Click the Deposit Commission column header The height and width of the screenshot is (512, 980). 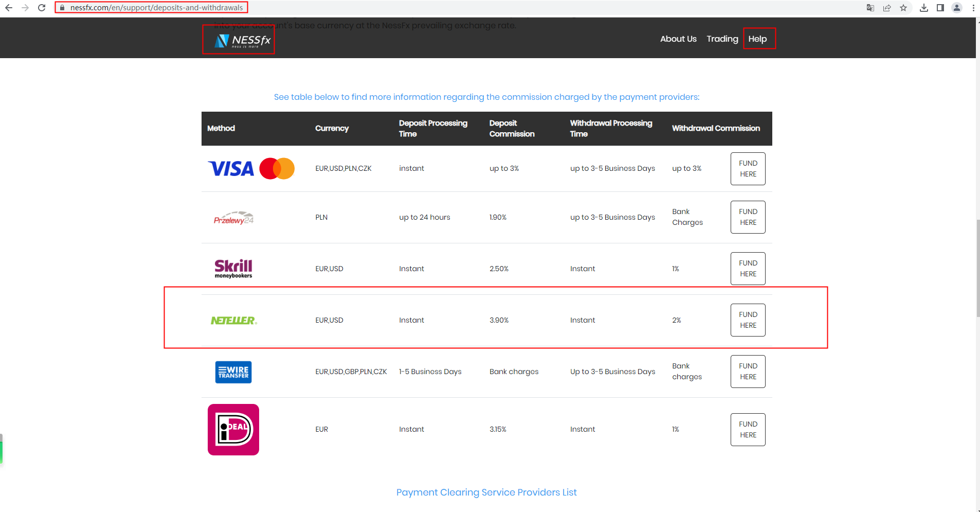click(x=512, y=129)
